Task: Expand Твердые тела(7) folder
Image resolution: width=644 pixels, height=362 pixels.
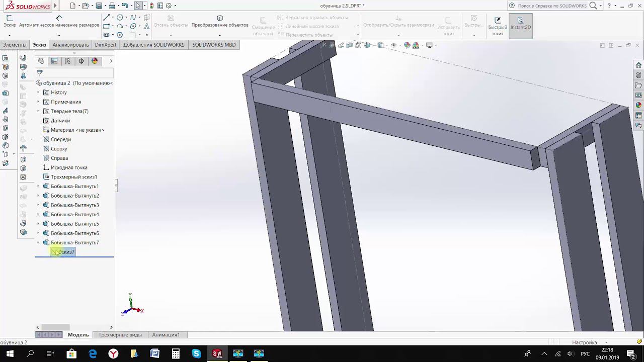Action: click(38, 111)
